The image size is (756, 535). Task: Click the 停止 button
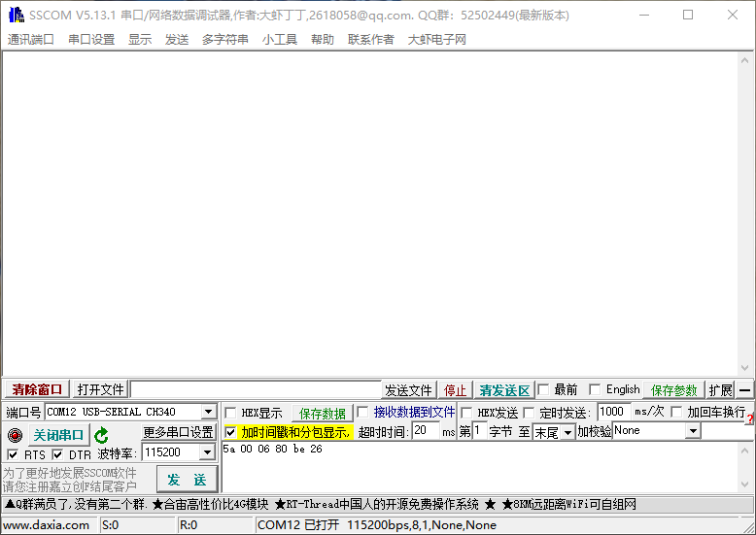pos(455,390)
